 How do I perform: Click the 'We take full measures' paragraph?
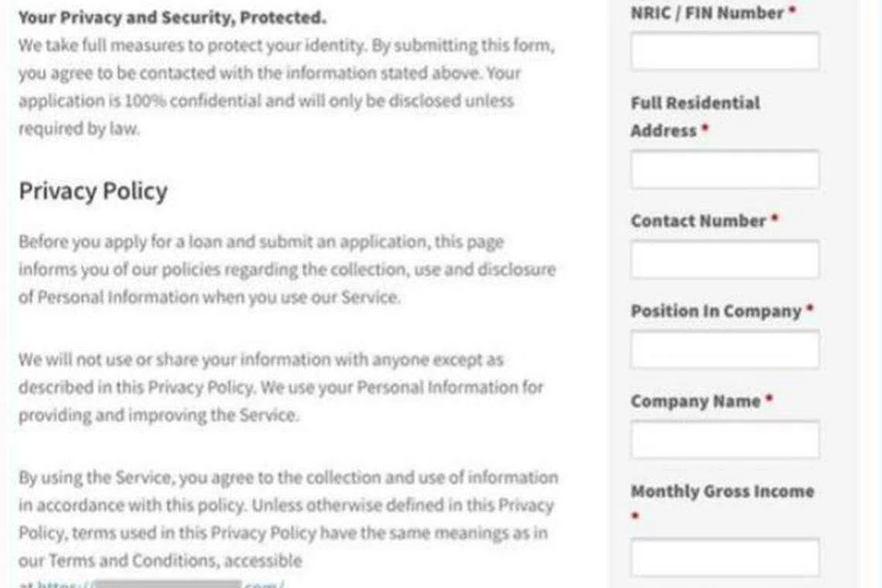pos(286,87)
